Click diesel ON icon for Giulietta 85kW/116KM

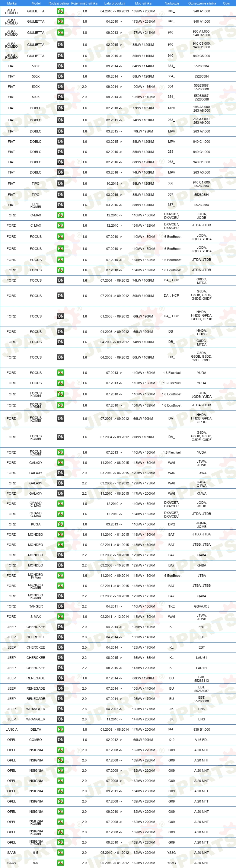(x=61, y=56)
